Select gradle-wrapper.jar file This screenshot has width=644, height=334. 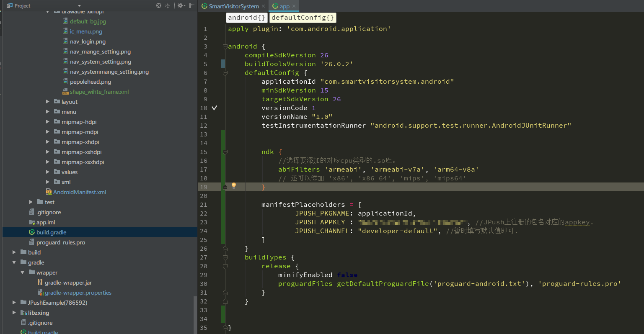coord(68,283)
